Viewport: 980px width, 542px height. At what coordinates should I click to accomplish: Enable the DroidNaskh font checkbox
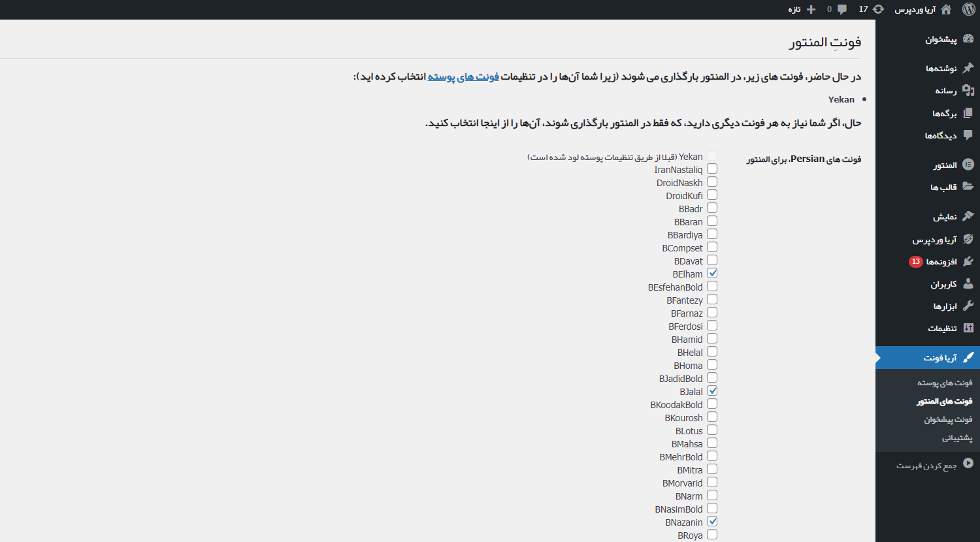(x=712, y=182)
